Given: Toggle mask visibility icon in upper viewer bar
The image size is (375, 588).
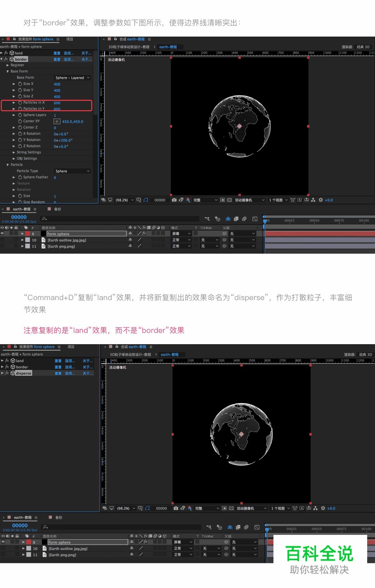Looking at the screenshot, I should (x=146, y=200).
